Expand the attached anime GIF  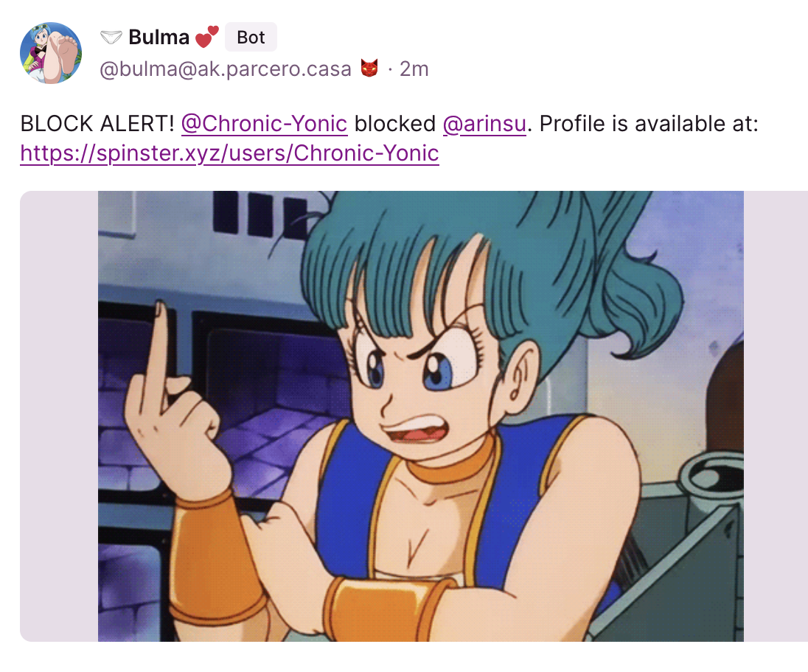click(x=420, y=416)
